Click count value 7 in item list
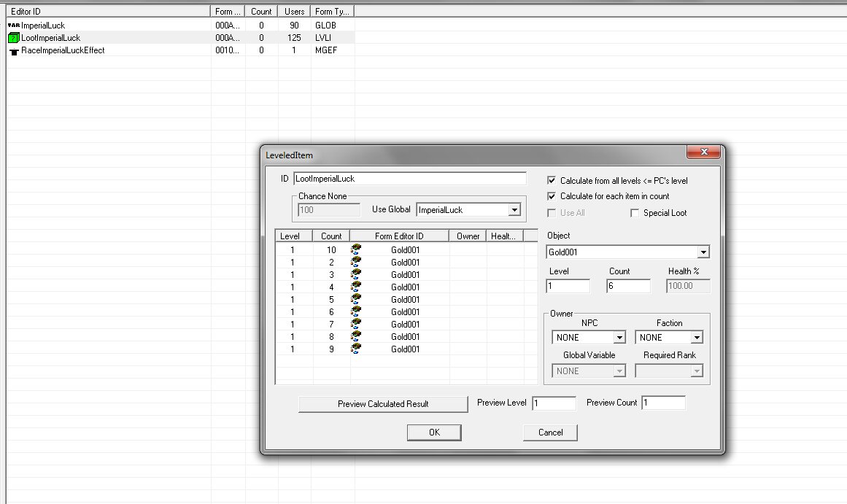The image size is (847, 504). pos(331,324)
